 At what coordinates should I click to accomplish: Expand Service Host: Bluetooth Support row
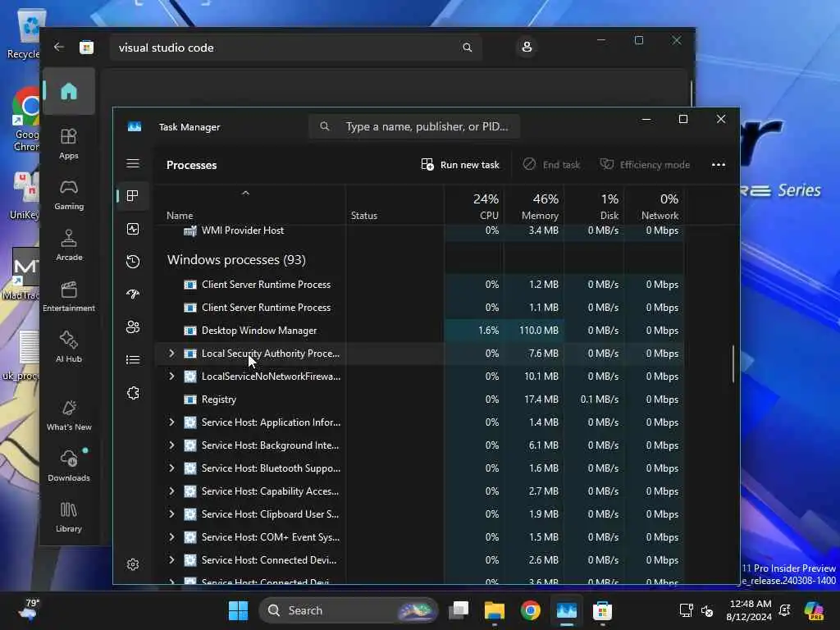click(171, 468)
